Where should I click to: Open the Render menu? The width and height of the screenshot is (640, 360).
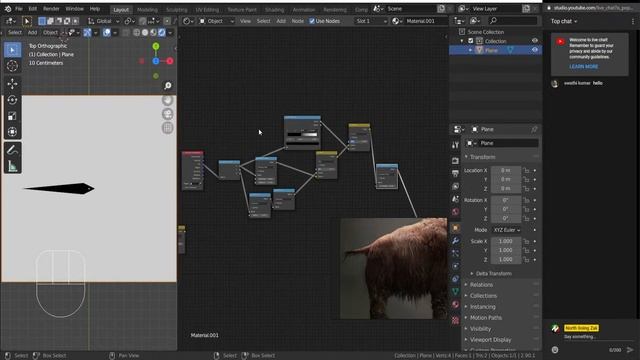click(51, 9)
